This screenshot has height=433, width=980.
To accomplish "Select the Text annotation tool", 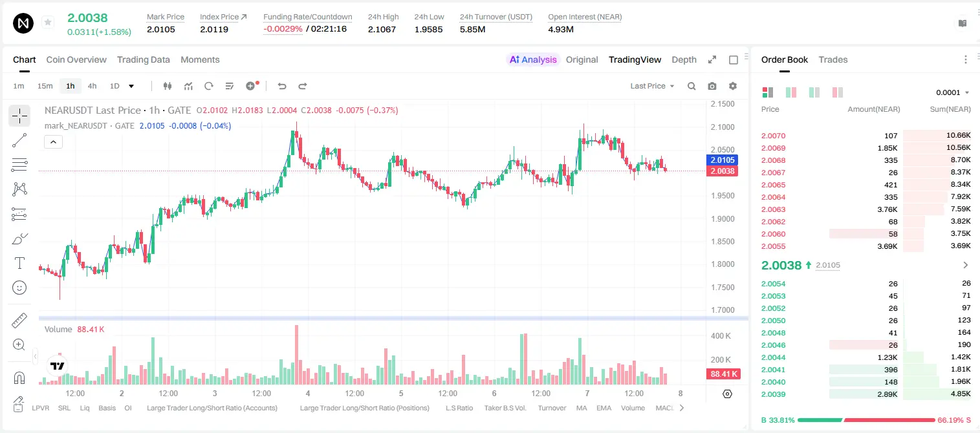I will click(19, 263).
